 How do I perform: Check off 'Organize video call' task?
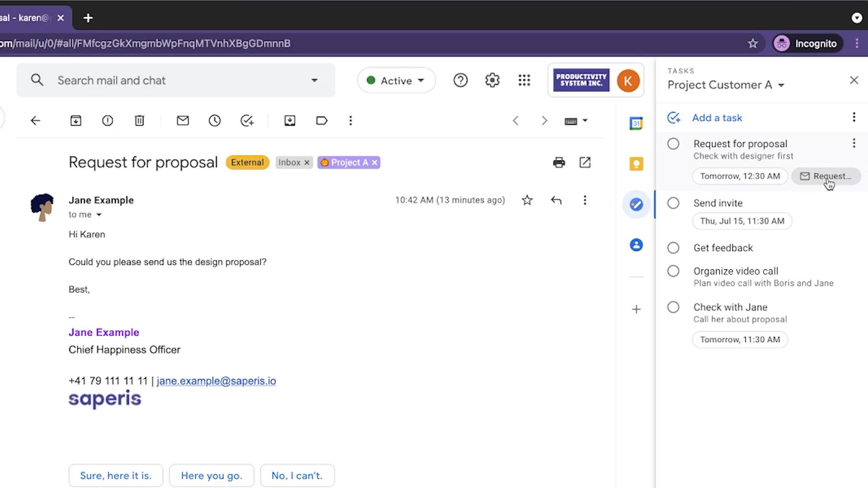click(x=673, y=271)
